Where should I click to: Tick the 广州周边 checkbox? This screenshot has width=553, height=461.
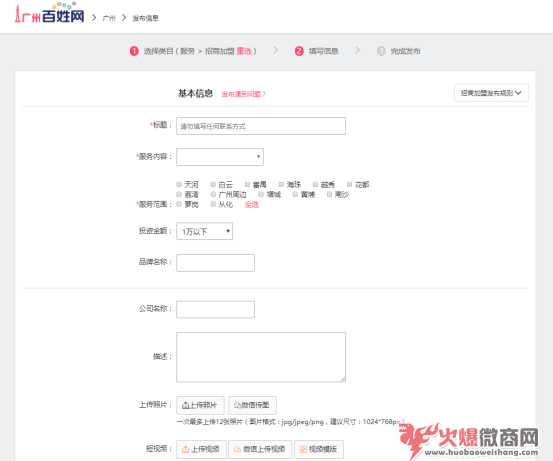(213, 194)
